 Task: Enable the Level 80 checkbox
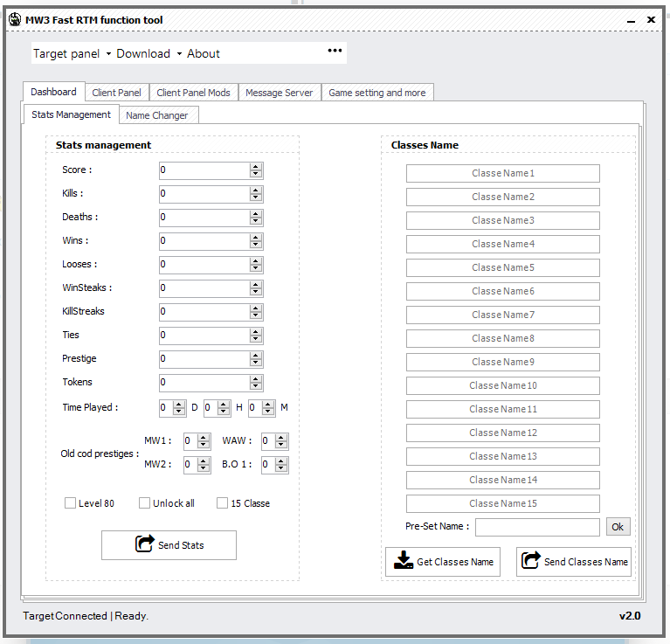tap(70, 503)
